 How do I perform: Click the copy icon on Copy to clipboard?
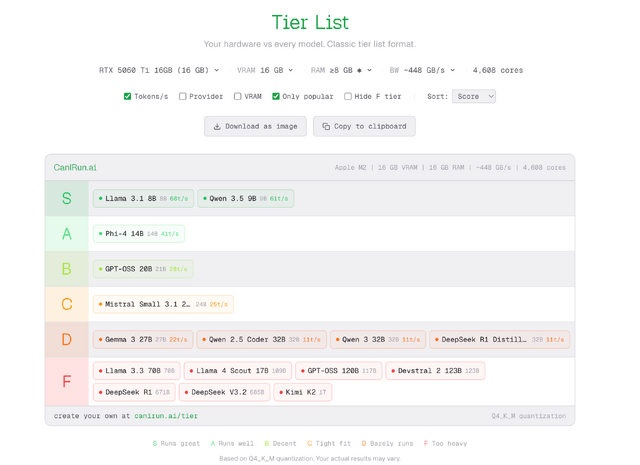click(x=326, y=127)
